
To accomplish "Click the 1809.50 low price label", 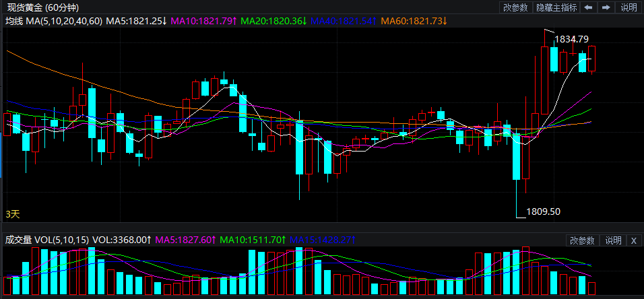I will (x=543, y=211).
